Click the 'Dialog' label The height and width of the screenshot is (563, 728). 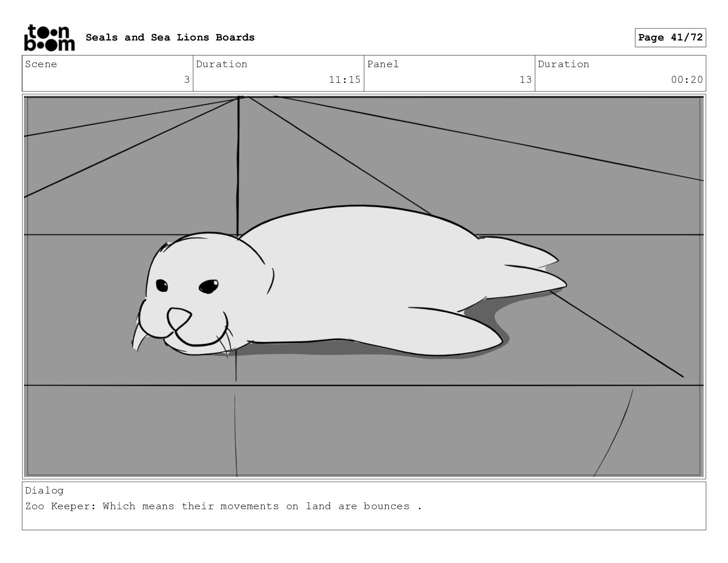[44, 490]
